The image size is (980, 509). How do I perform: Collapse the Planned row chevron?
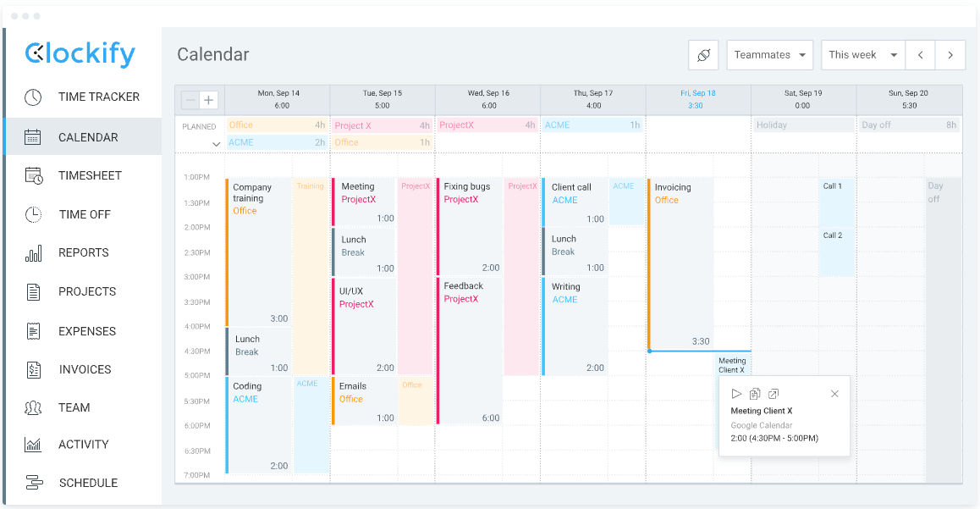click(217, 145)
